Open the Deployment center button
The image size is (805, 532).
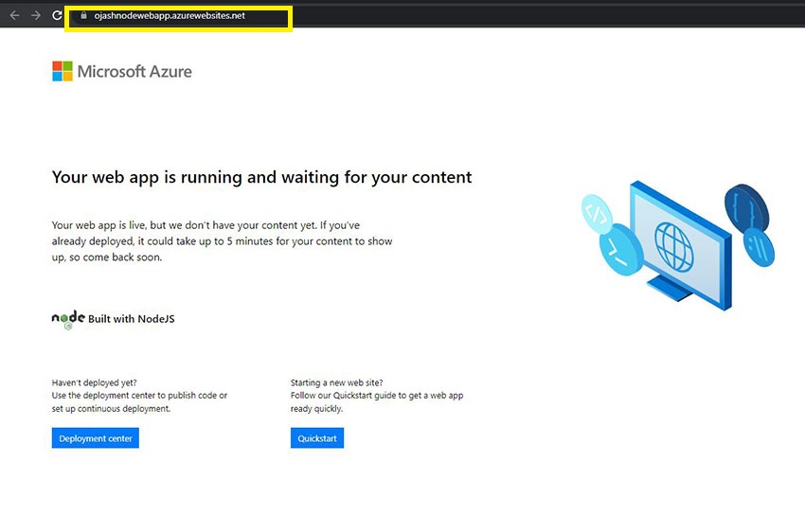point(96,438)
